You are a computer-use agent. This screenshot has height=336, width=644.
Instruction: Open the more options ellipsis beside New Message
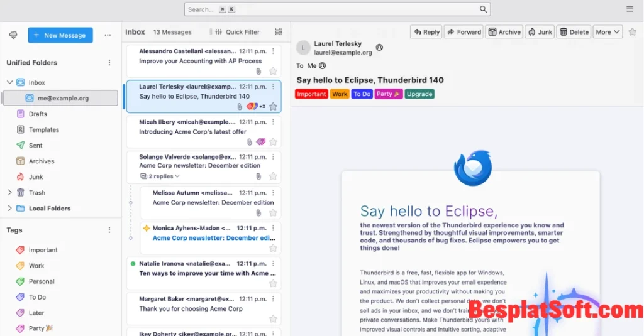(108, 35)
